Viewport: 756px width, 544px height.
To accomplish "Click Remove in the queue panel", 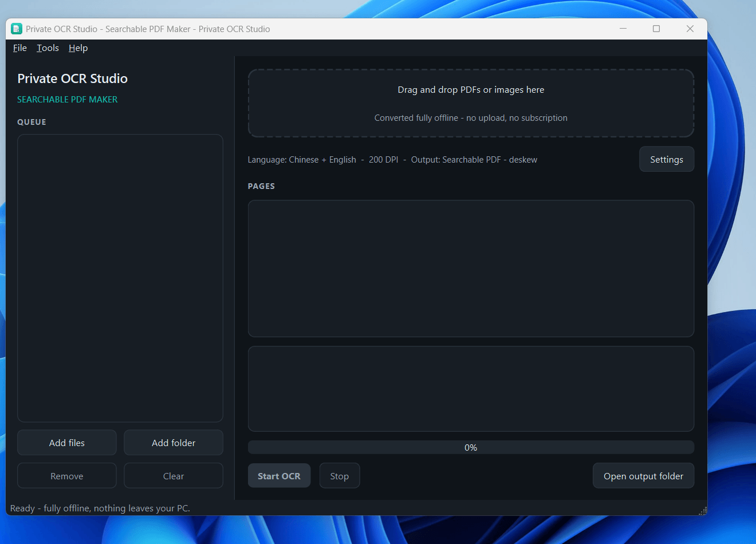I will click(67, 476).
